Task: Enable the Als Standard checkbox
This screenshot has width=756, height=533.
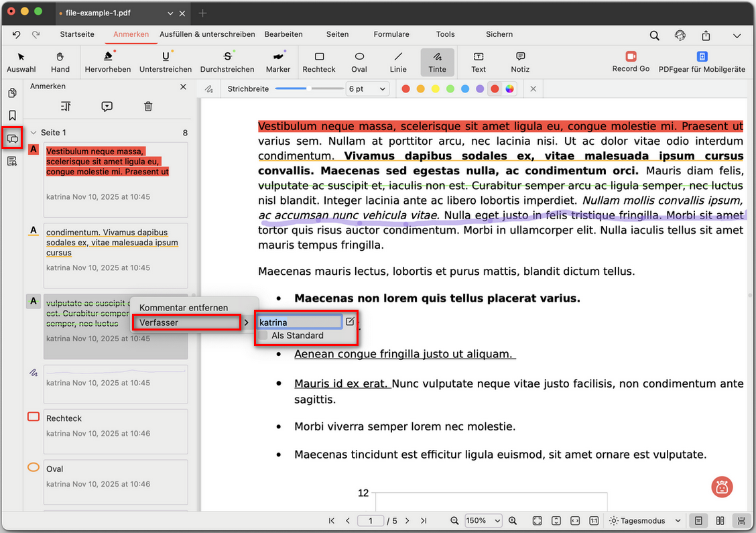Action: pos(264,336)
